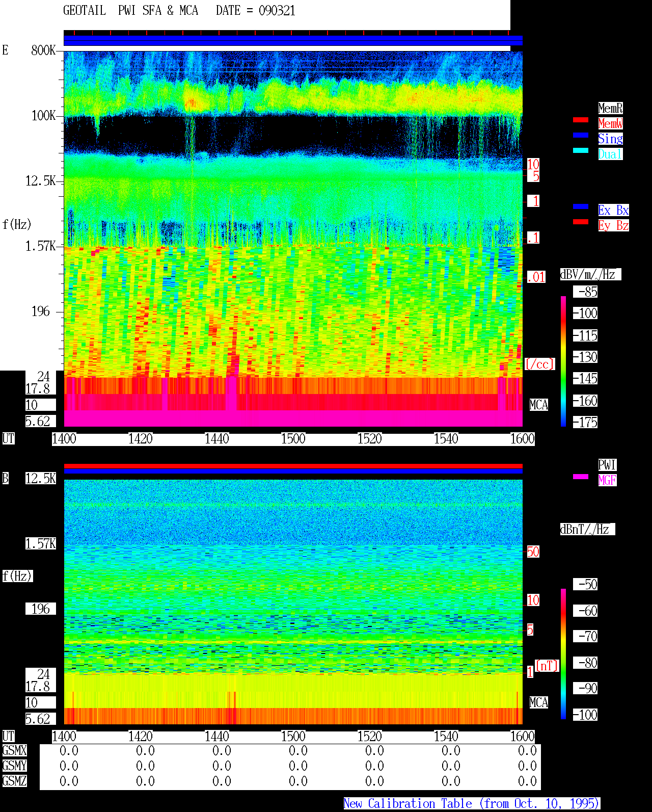Click the magenta swatch beside MGF
The image size is (652, 812).
(581, 477)
